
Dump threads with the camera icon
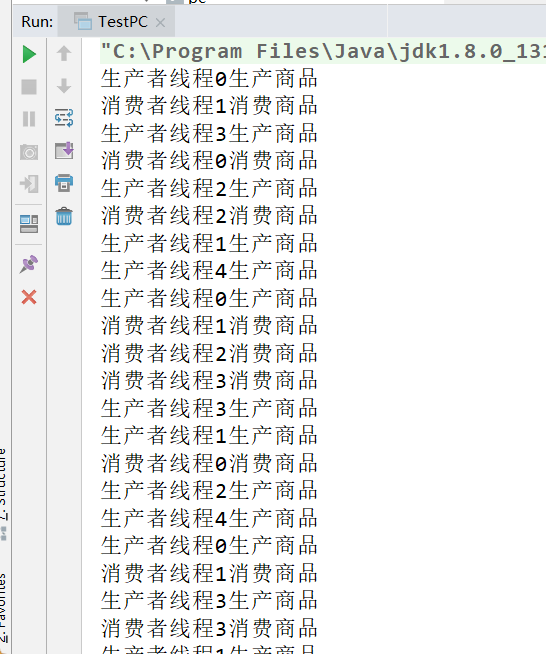(x=29, y=152)
